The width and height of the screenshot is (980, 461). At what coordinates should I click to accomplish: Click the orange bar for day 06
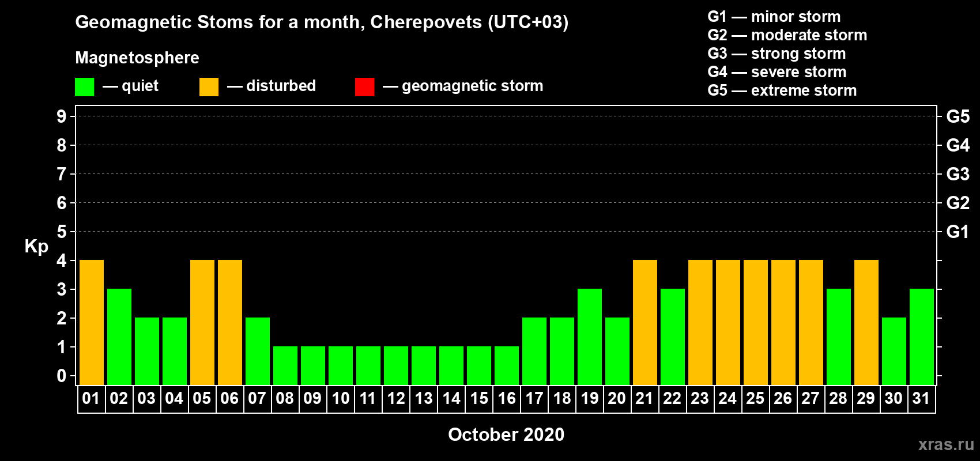click(230, 322)
